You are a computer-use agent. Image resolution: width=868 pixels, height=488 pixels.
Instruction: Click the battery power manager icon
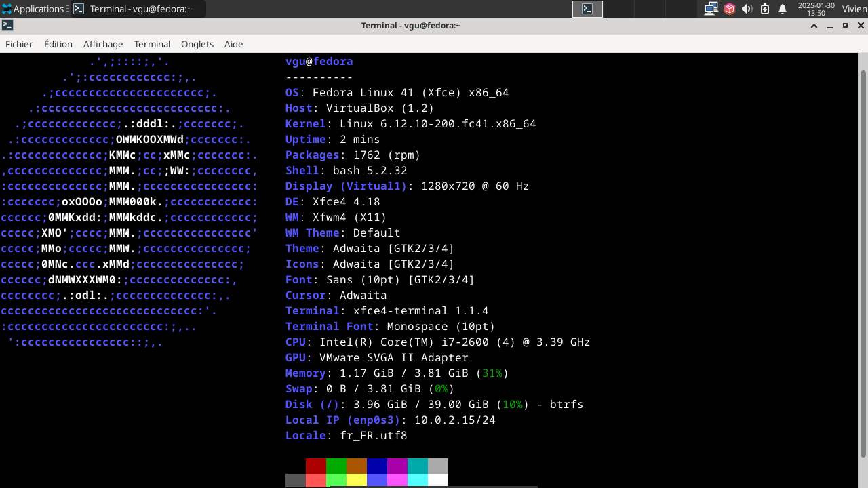tap(765, 9)
